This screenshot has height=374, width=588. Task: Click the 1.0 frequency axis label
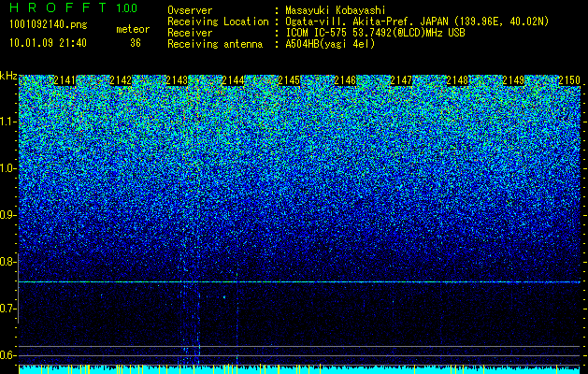pos(7,168)
